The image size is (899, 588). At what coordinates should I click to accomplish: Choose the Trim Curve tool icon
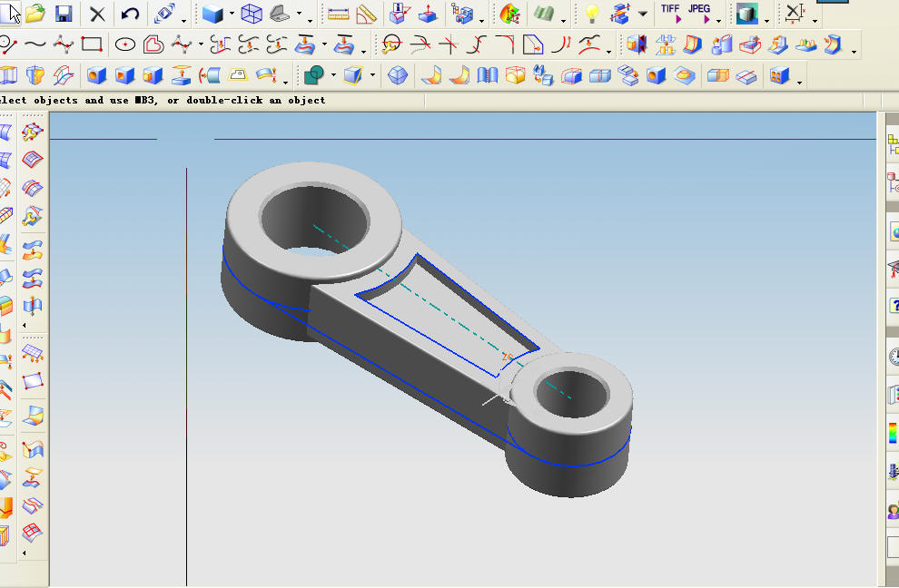[420, 44]
